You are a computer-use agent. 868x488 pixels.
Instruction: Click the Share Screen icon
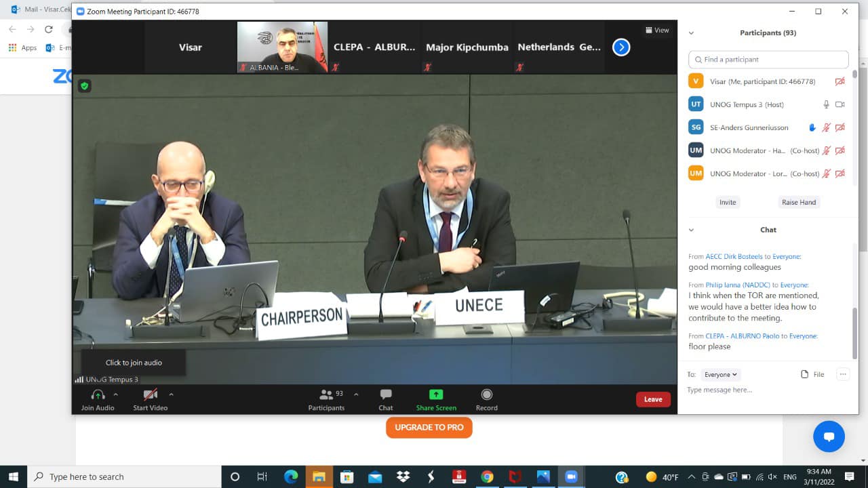click(x=436, y=395)
